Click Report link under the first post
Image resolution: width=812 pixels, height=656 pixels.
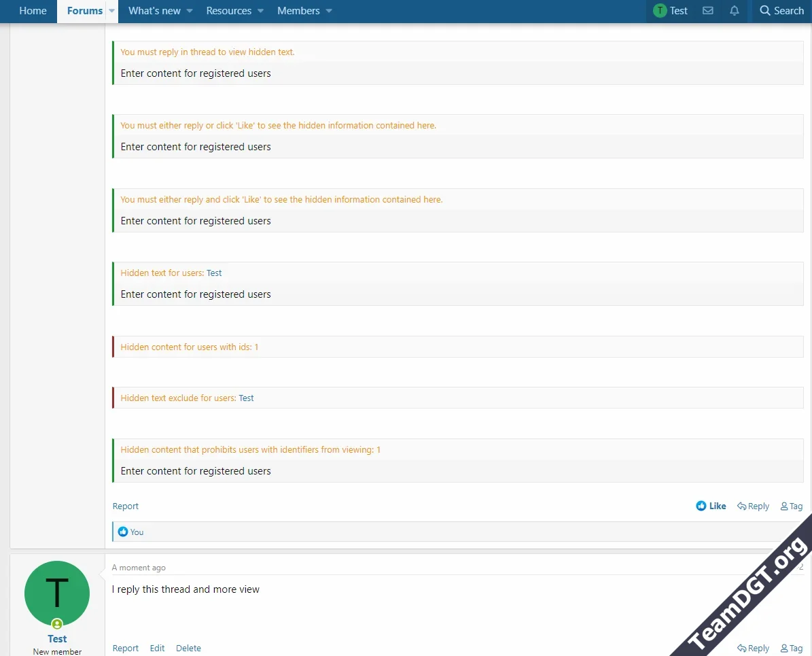click(x=125, y=506)
